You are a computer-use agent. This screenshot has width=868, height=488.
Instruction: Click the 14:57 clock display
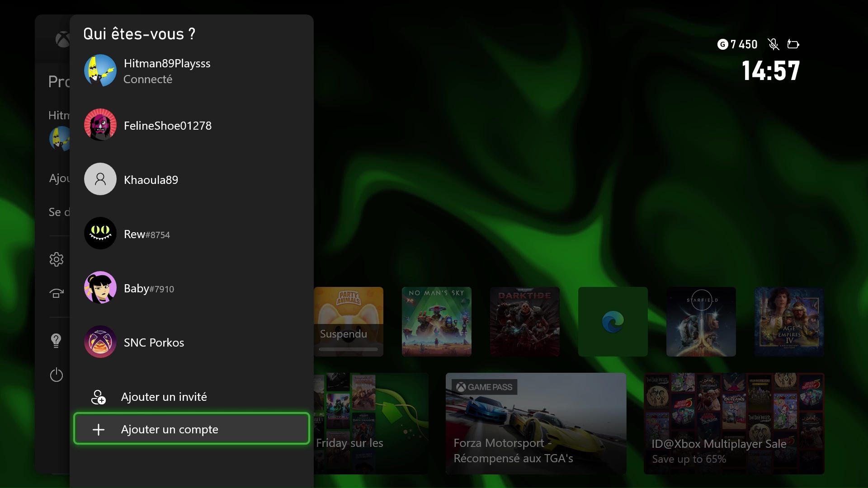(x=771, y=71)
